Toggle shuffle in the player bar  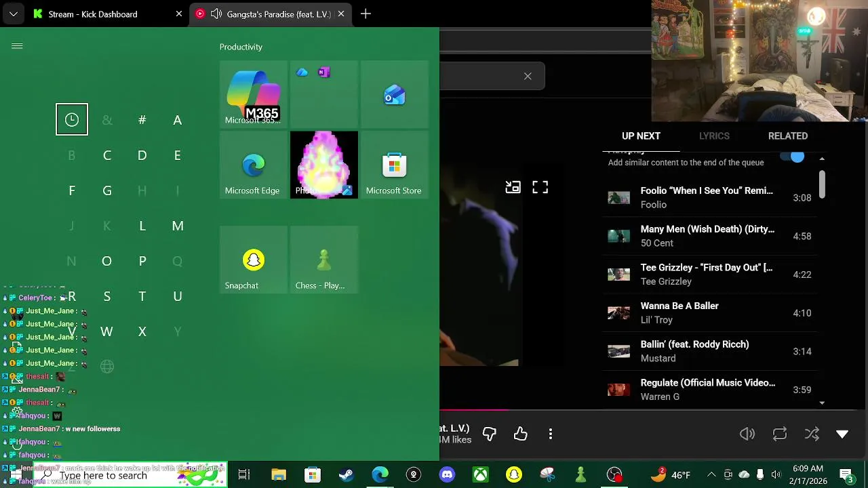point(812,434)
